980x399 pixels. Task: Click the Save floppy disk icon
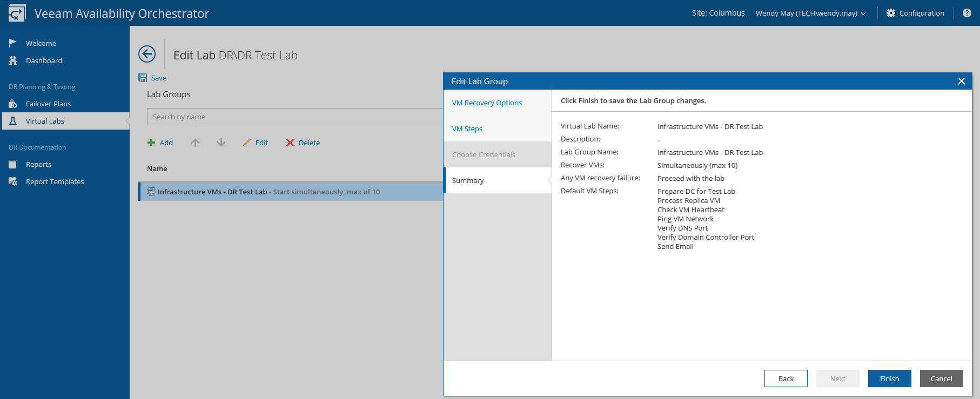[143, 78]
